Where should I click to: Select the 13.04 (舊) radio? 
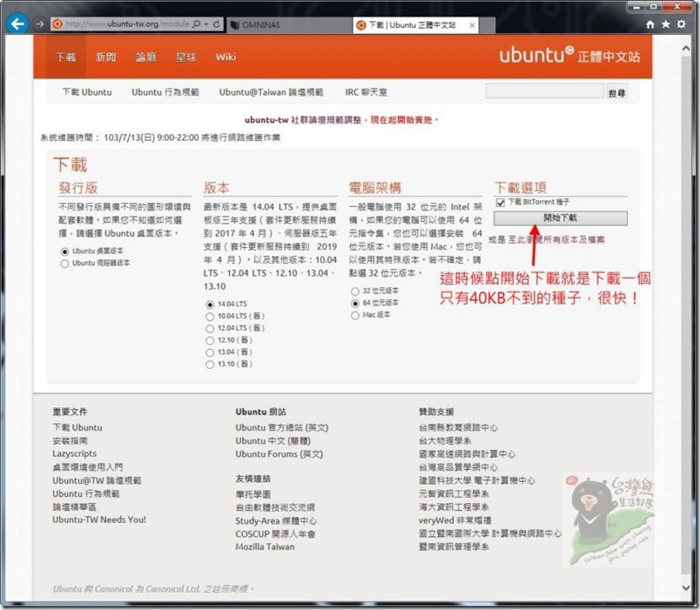[x=210, y=352]
